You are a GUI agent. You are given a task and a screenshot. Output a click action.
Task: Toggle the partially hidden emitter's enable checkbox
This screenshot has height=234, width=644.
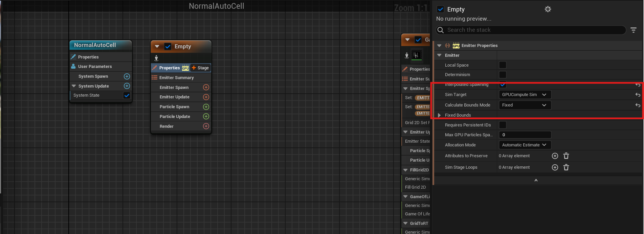[x=418, y=40]
